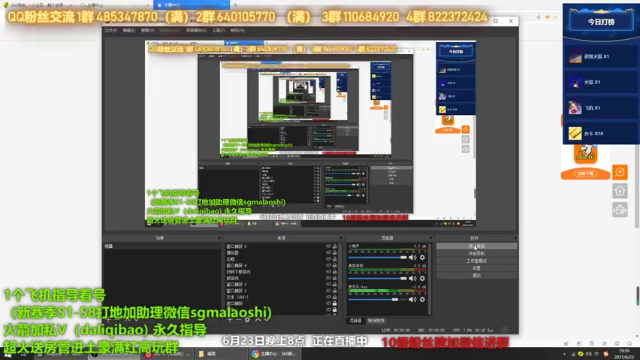Open gear settings for 桌面音频 channel
The image size is (640, 360).
tap(422, 278)
